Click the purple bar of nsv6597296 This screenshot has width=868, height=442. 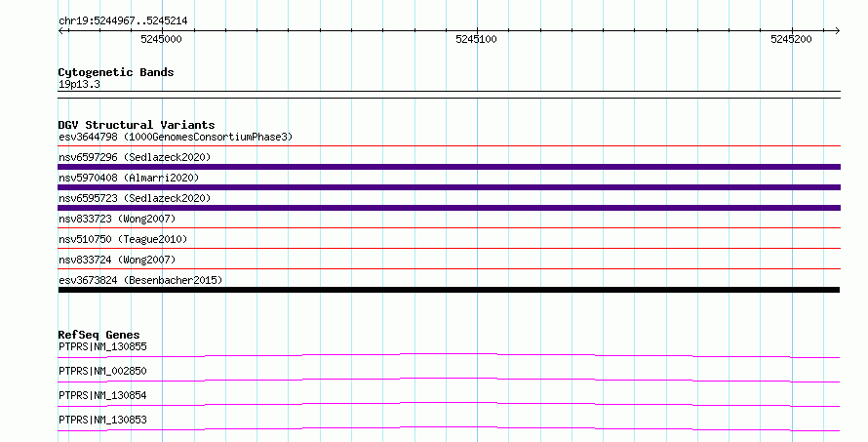point(449,167)
